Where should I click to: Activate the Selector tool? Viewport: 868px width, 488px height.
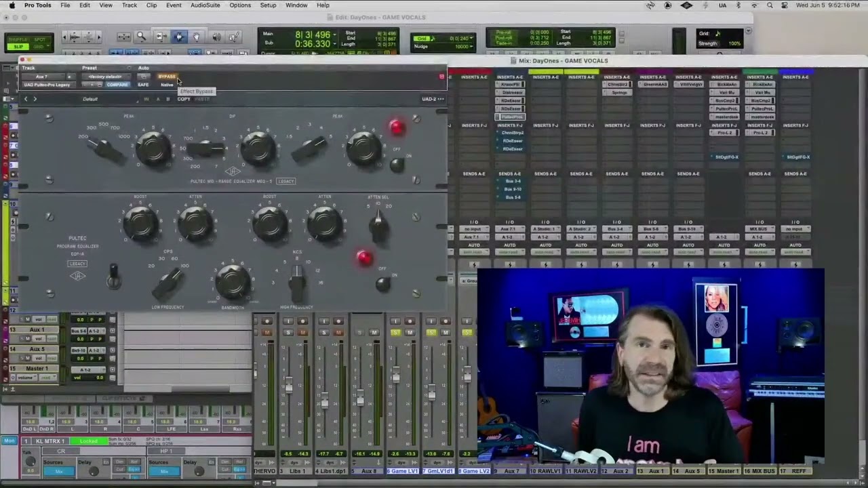point(179,37)
